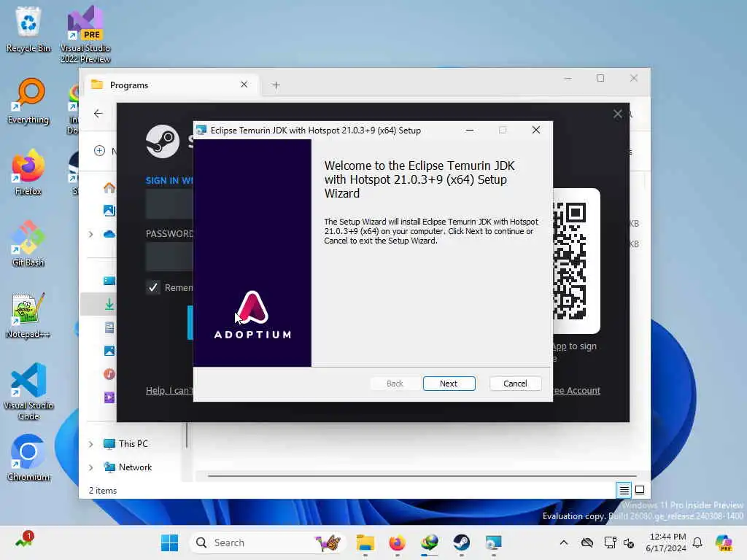Viewport: 747px width, 560px height.
Task: Open Firefox from the taskbar
Action: click(x=398, y=542)
